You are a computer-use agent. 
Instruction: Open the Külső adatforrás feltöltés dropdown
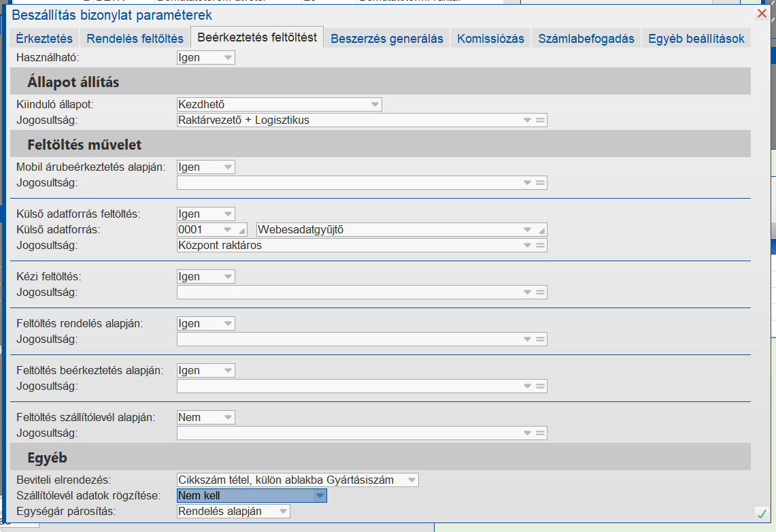[228, 214]
